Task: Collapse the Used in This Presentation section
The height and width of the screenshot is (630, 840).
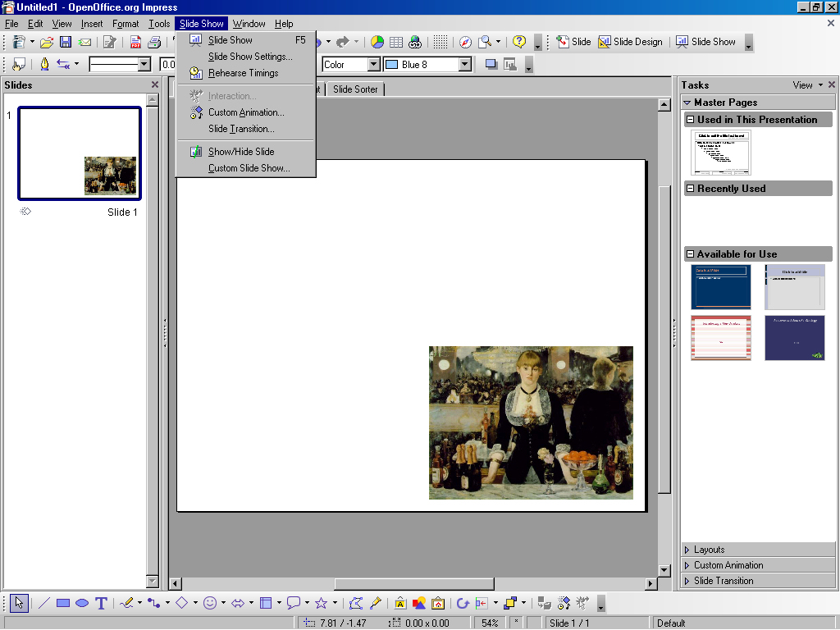Action: tap(691, 120)
